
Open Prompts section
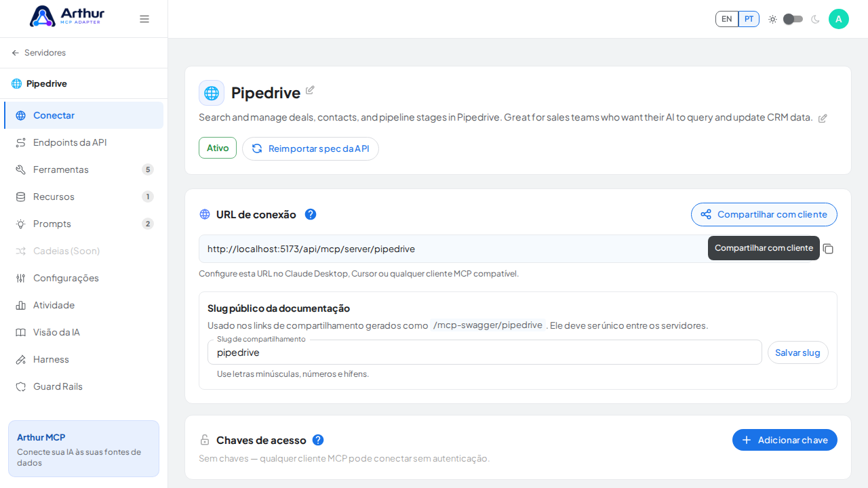83,224
